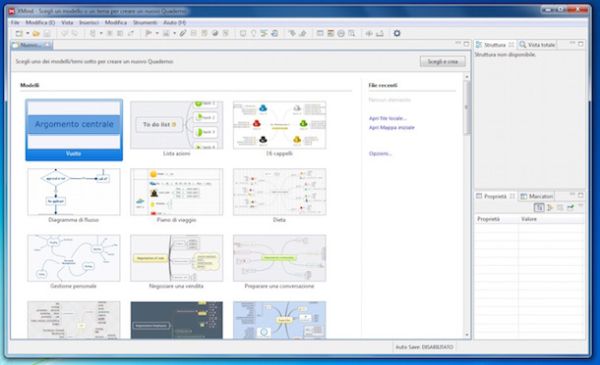
Task: Click the new workbook toolbar icon
Action: click(18, 34)
